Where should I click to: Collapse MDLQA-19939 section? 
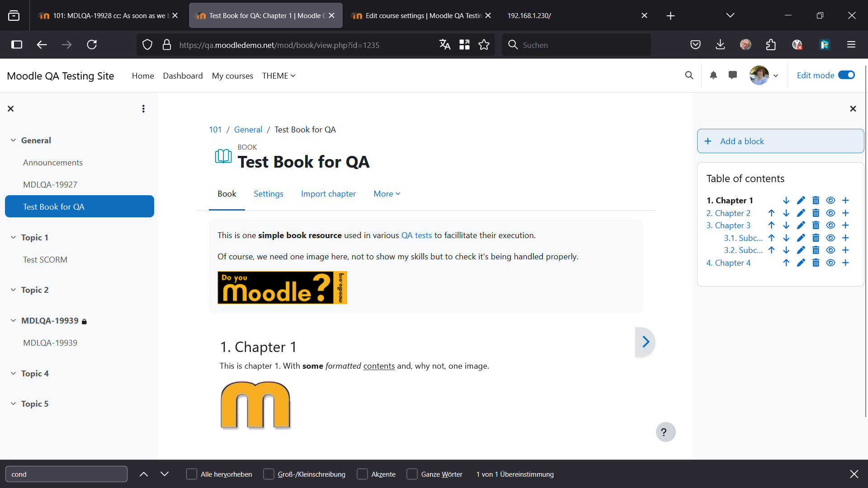click(13, 320)
